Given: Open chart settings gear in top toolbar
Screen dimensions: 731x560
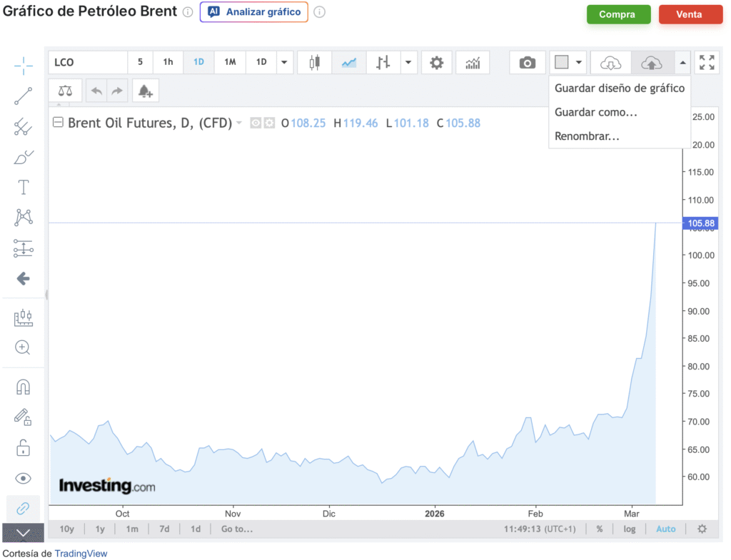Looking at the screenshot, I should 436,63.
